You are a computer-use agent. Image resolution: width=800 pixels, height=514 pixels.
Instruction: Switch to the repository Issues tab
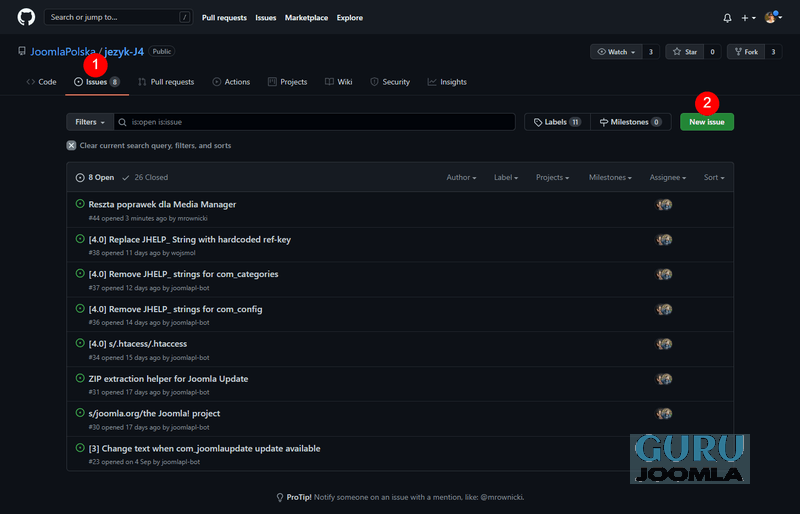(x=97, y=82)
